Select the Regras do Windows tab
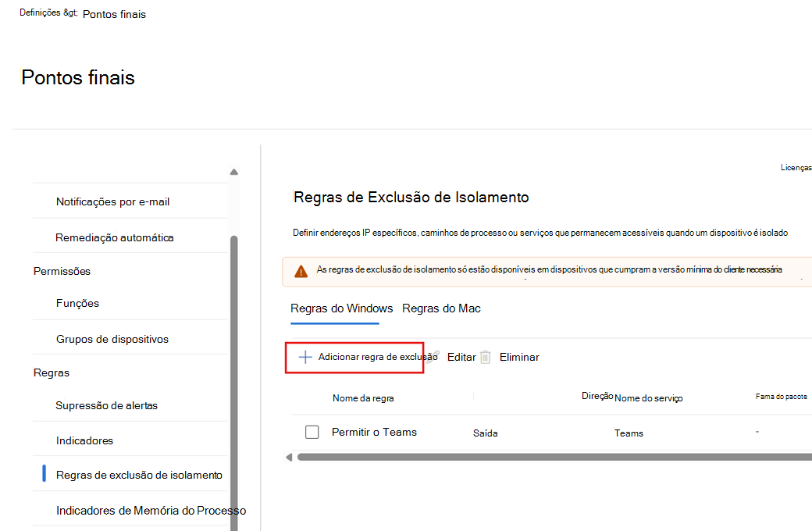The height and width of the screenshot is (531, 812). point(341,308)
